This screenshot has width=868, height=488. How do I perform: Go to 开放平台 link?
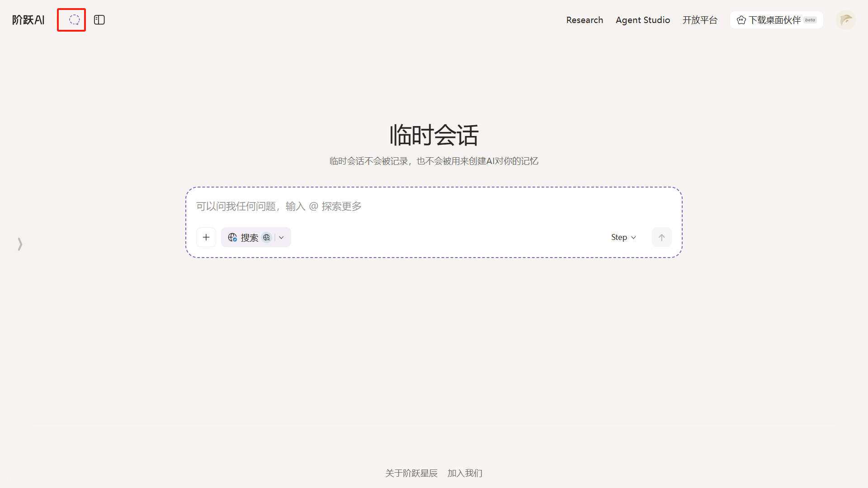coord(700,20)
